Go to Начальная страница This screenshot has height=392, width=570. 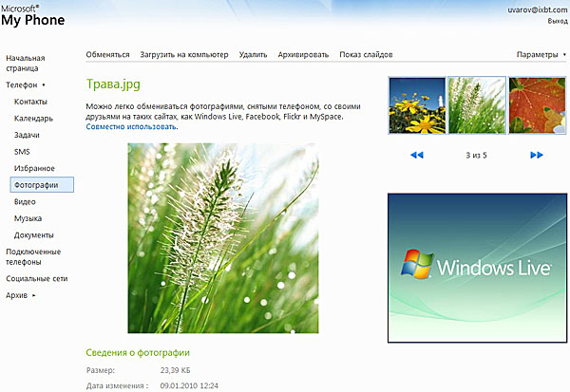point(26,64)
